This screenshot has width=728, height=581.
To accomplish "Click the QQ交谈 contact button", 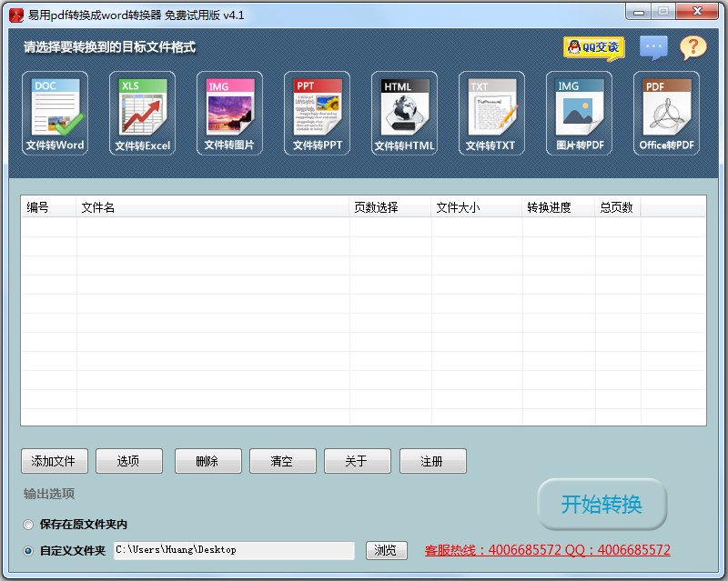I will point(592,47).
